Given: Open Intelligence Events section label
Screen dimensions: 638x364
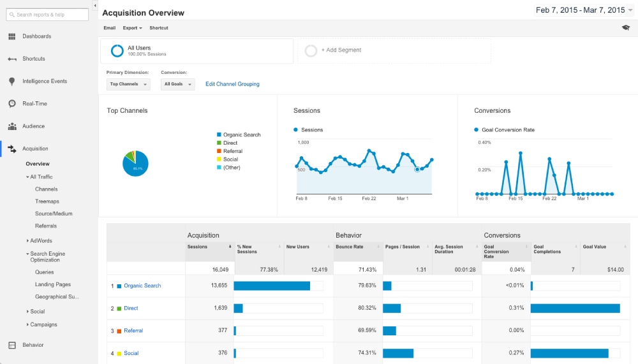Looking at the screenshot, I should click(45, 82).
